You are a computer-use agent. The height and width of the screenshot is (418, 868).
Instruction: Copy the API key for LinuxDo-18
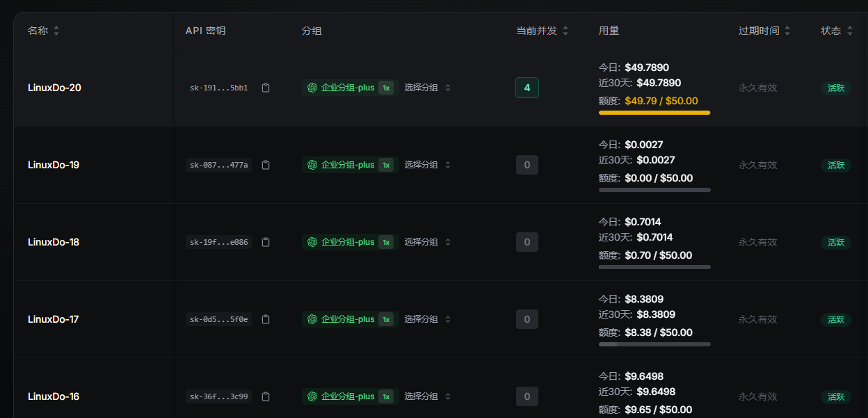266,242
